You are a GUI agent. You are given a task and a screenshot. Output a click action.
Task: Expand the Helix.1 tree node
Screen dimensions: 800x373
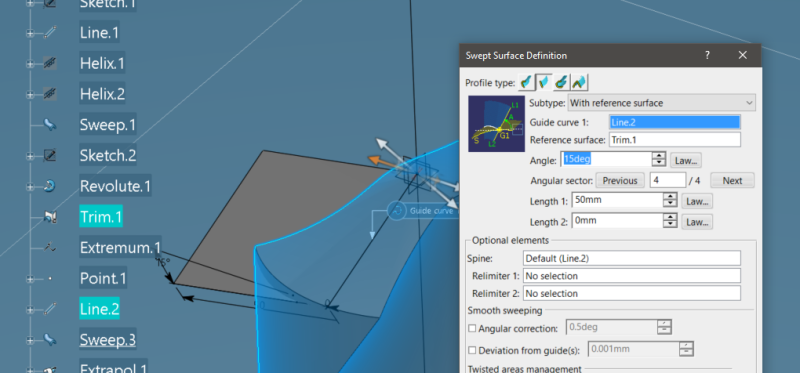(30, 64)
